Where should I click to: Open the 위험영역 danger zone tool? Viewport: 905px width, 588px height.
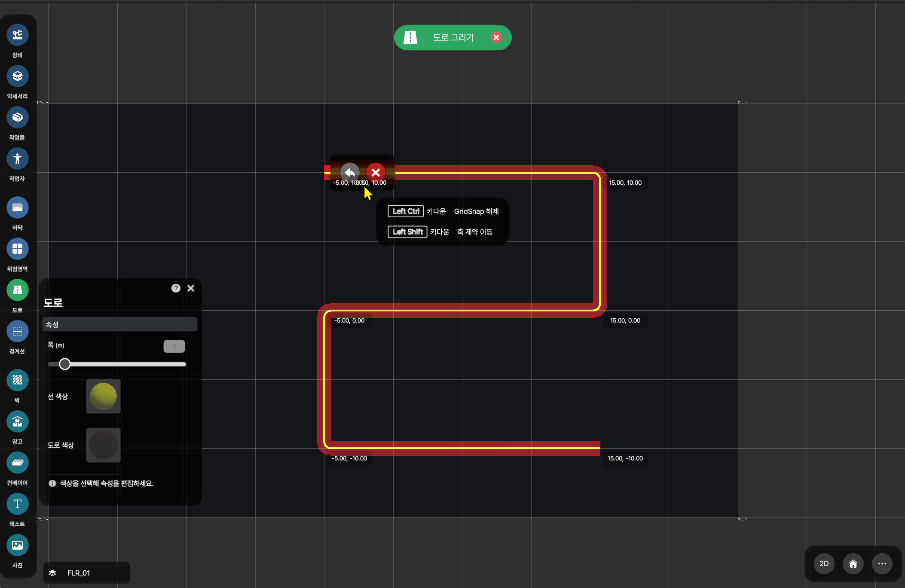pos(17,249)
